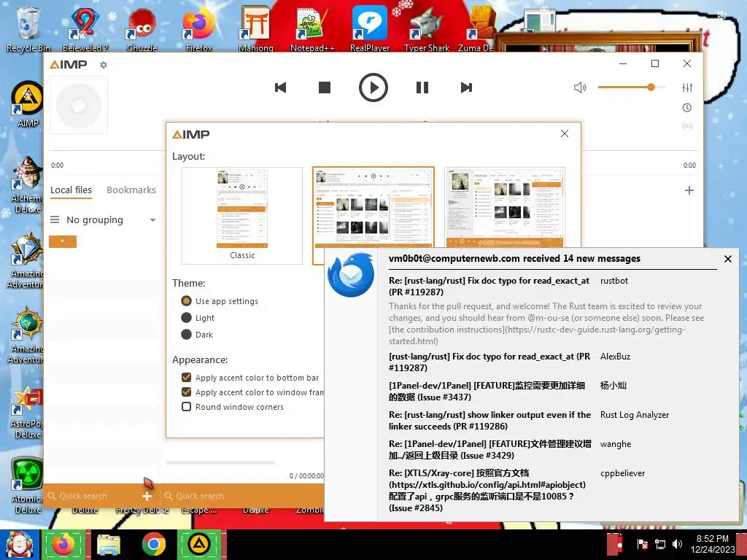Stop playback in AIMP
This screenshot has height=560, width=747.
(325, 87)
